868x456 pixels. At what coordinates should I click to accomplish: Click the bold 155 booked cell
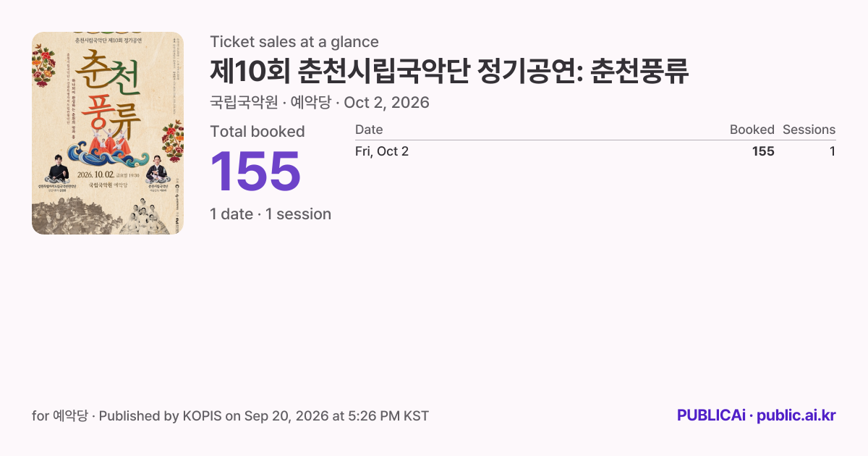click(763, 151)
